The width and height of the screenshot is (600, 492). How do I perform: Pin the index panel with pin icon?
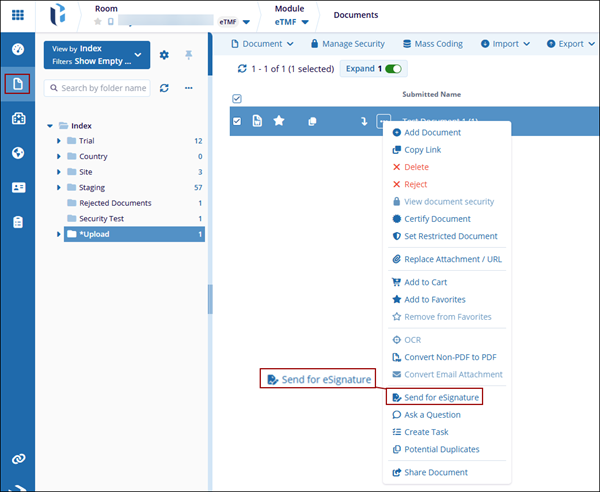point(189,55)
